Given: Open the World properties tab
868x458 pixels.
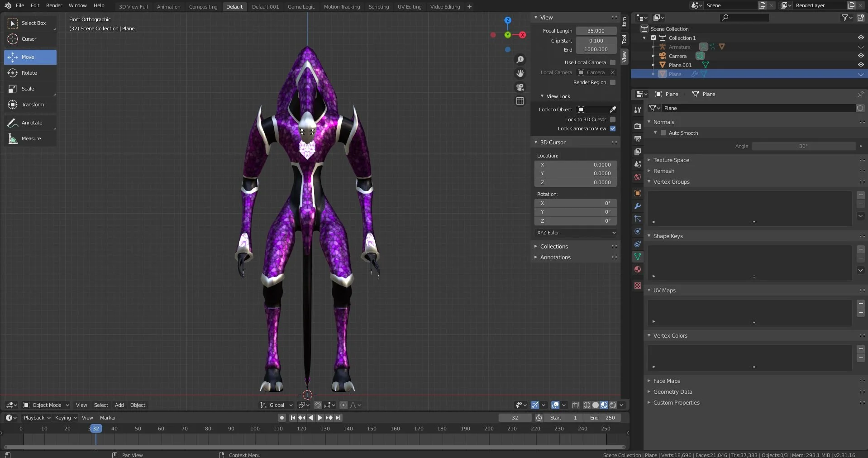Looking at the screenshot, I should pos(638,177).
